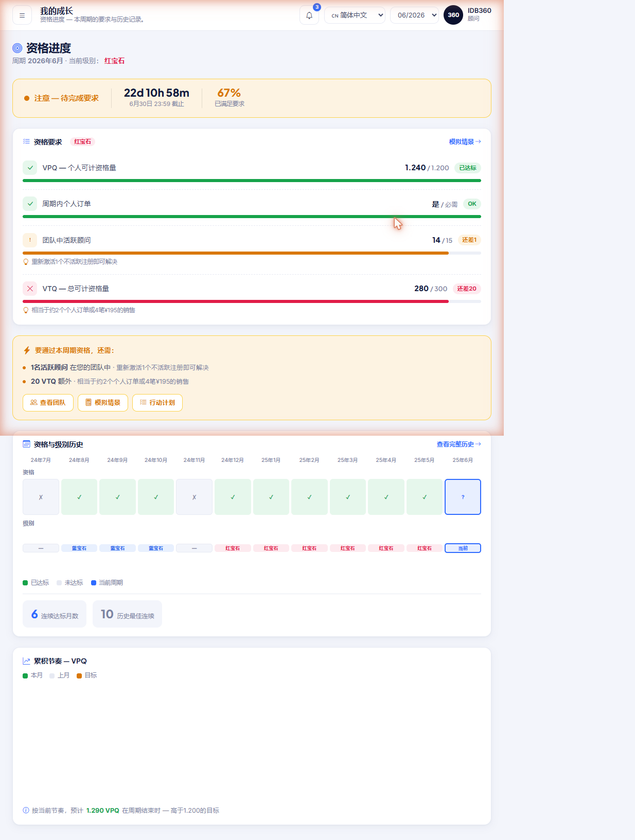The height and width of the screenshot is (840, 635).
Task: Click the chart icon beside 累积节奏 — VPQ
Action: (x=26, y=661)
